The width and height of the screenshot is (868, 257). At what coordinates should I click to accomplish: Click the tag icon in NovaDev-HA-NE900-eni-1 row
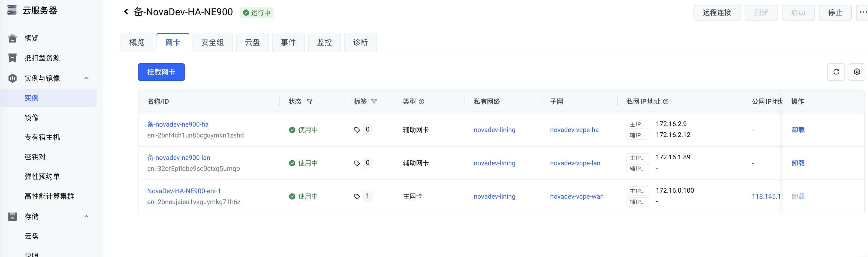click(357, 197)
